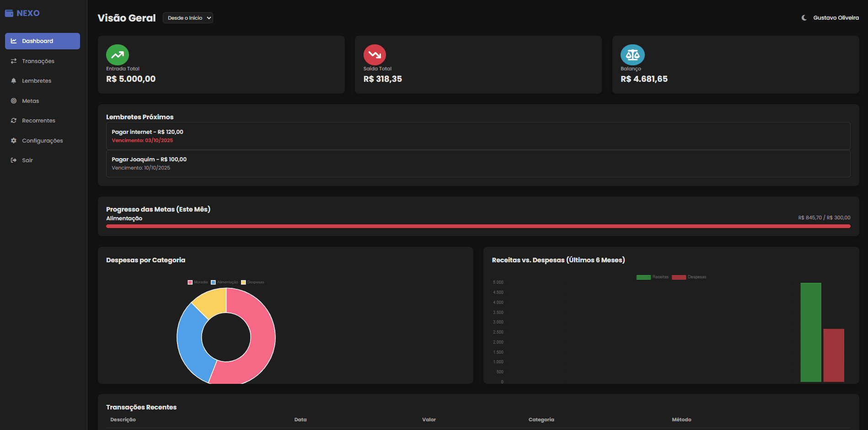
Task: Open the Dashboard sidebar item
Action: [x=43, y=41]
